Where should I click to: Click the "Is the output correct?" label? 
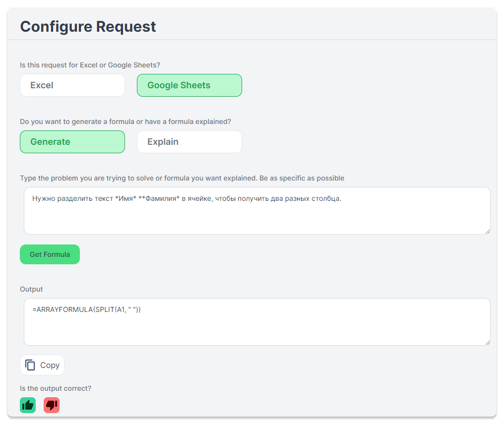(56, 388)
